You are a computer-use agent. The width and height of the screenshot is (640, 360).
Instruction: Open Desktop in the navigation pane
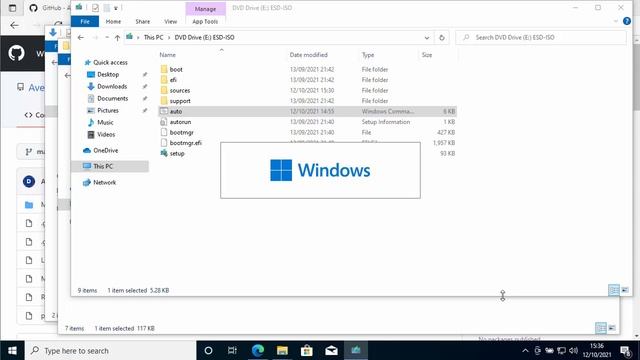(x=108, y=74)
